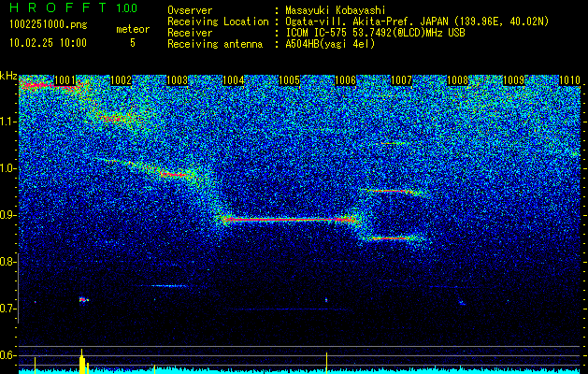588x374 pixels.
Task: Click the 1002 time marker
Action: click(122, 80)
